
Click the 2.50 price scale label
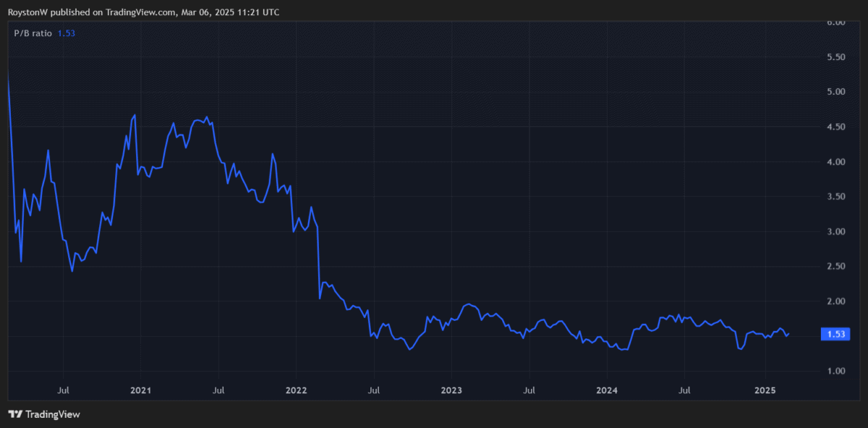pos(836,267)
